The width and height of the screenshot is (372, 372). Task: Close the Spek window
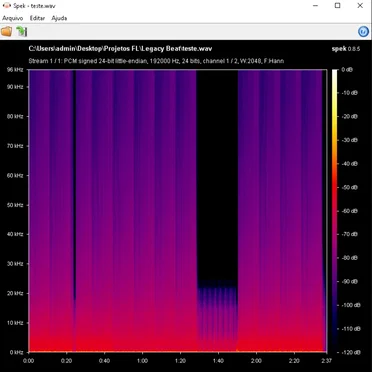tap(360, 6)
